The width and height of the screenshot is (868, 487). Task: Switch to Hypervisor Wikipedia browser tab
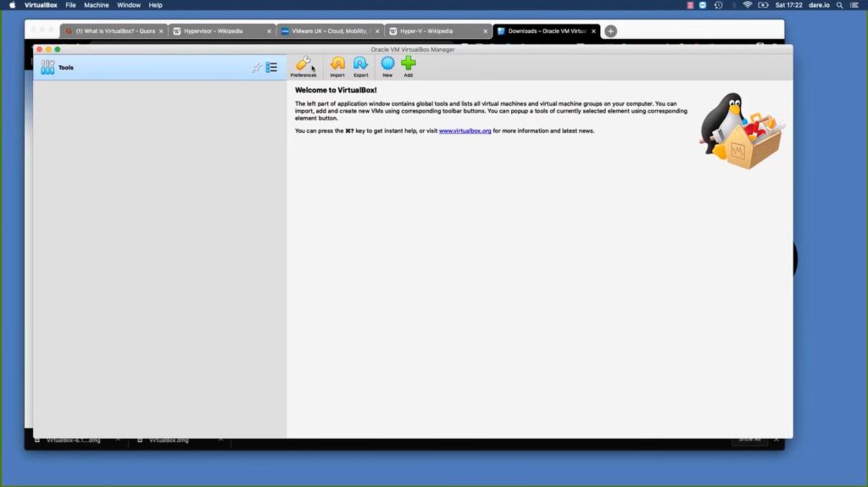pyautogui.click(x=221, y=31)
